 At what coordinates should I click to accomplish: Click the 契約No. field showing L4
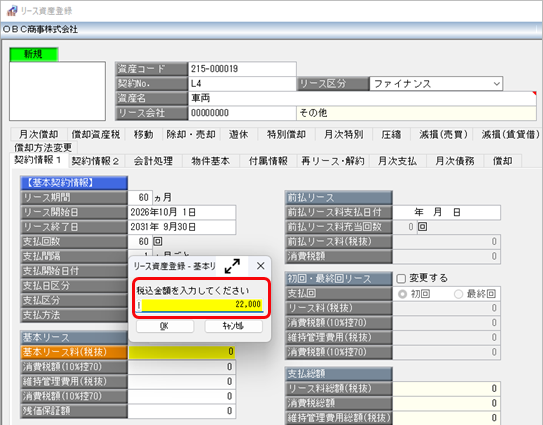click(242, 83)
